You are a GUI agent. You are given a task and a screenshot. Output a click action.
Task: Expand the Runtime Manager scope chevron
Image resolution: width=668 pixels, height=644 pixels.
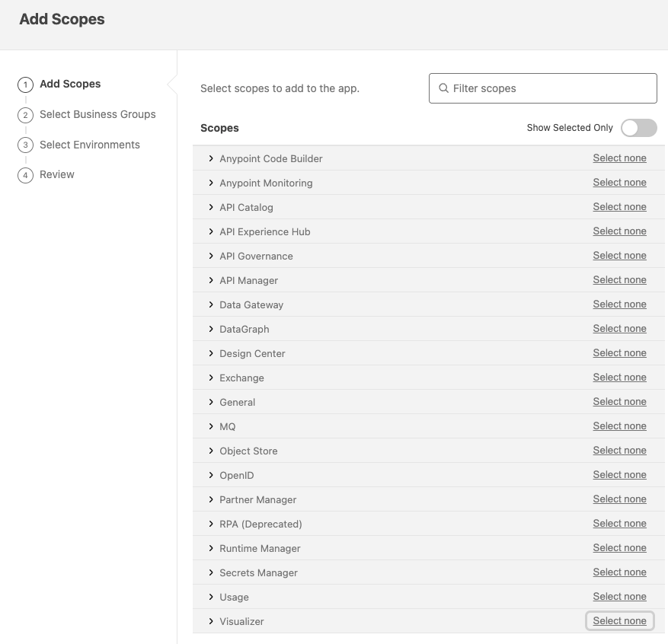tap(211, 548)
